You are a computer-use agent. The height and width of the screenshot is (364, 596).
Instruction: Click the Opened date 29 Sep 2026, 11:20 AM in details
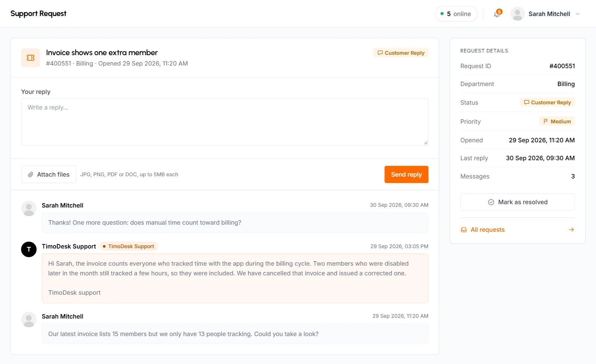pyautogui.click(x=542, y=140)
